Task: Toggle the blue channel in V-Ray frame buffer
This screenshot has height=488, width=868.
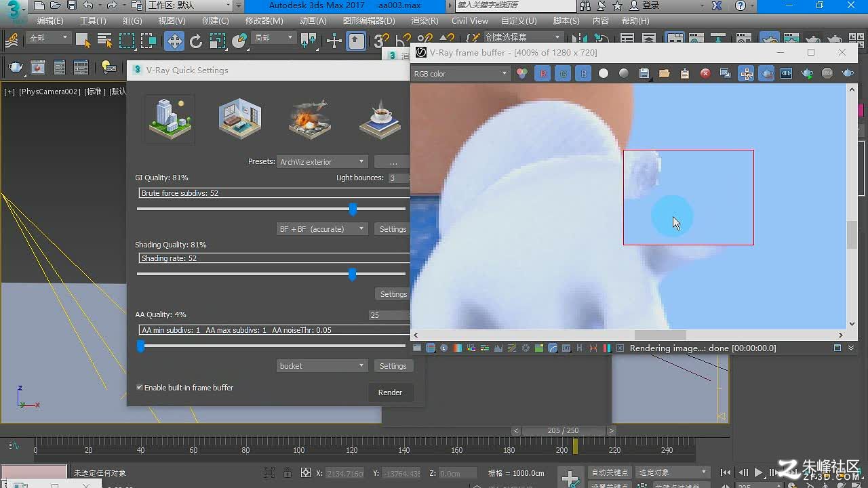Action: point(583,73)
